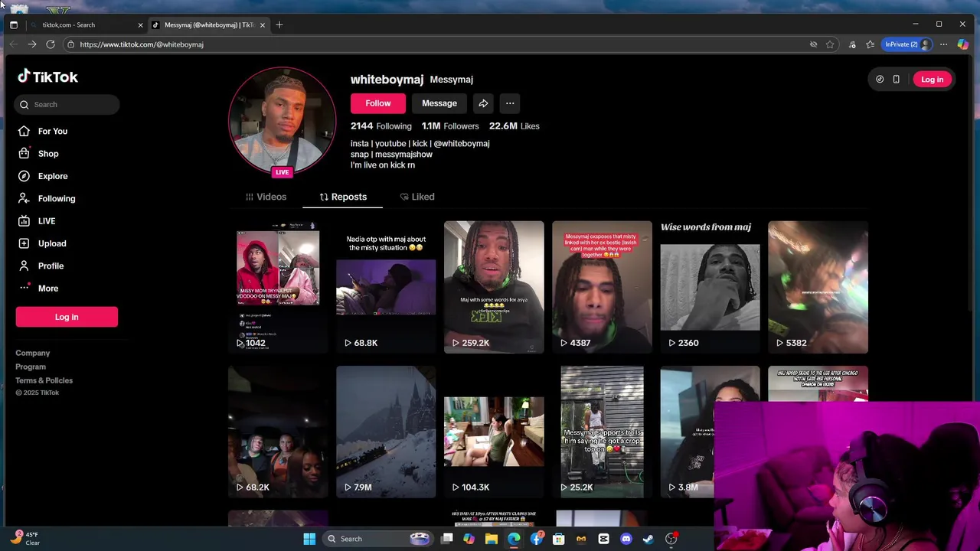Open Edge settings and more menu

point(943,44)
